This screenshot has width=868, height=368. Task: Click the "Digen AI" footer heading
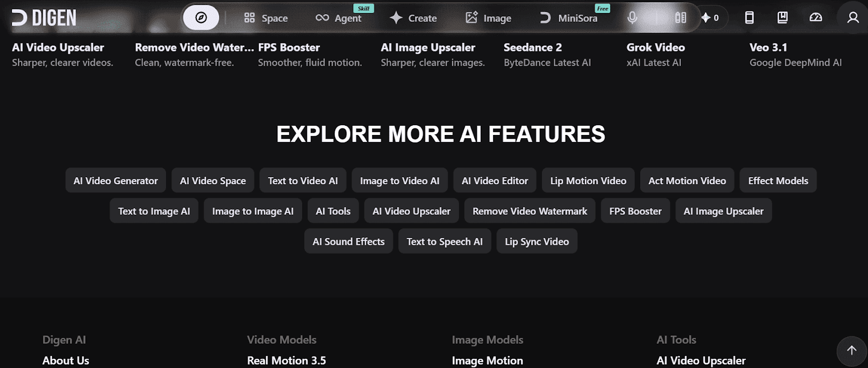point(64,340)
